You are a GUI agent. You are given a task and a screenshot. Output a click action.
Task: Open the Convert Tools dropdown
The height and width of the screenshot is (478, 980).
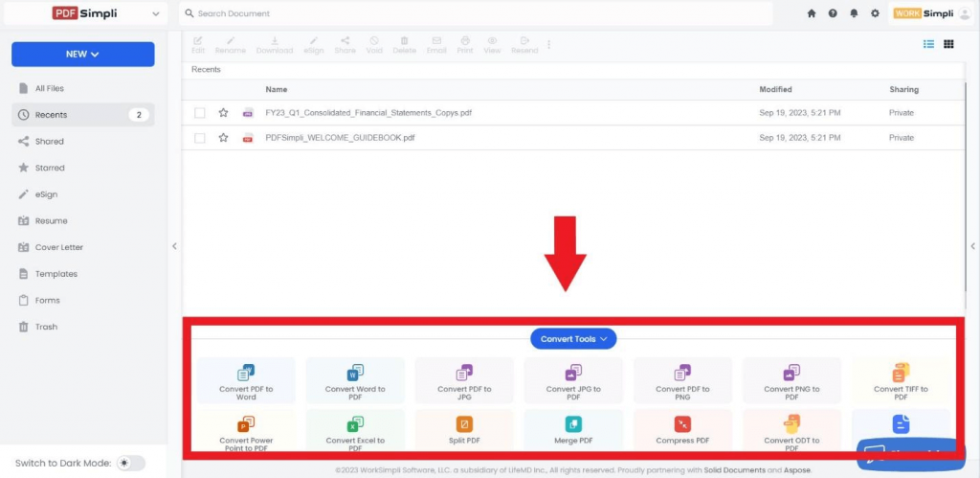pos(573,339)
